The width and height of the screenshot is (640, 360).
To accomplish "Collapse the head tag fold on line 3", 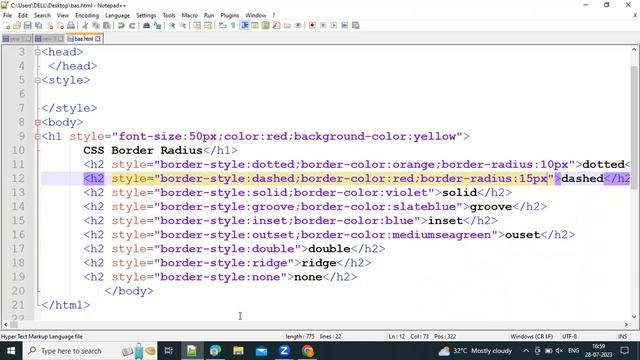I will [x=38, y=52].
